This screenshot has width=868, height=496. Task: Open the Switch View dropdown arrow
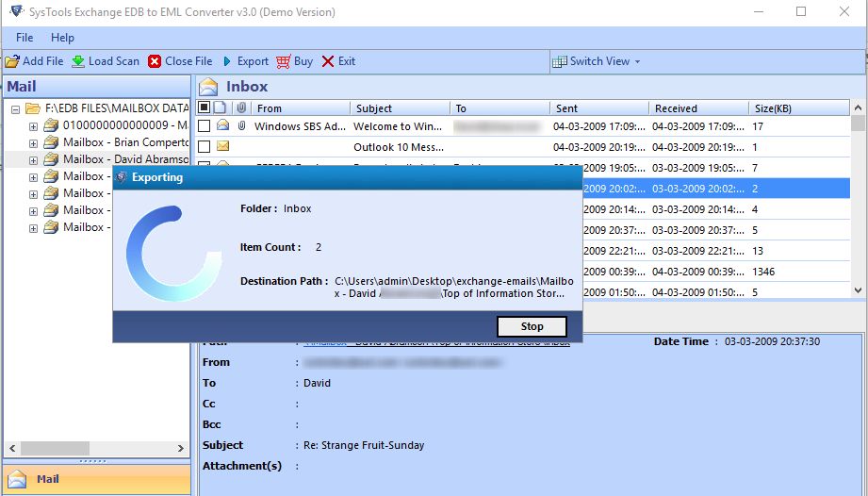pyautogui.click(x=637, y=62)
